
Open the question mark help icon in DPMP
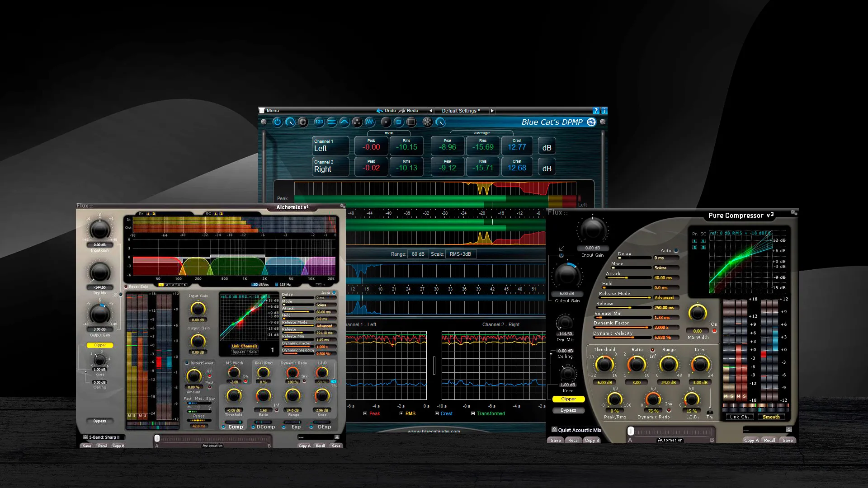(596, 111)
